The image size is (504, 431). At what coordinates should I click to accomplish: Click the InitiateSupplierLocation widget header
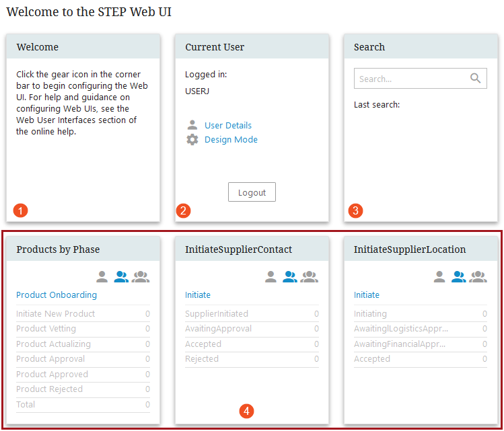point(421,249)
